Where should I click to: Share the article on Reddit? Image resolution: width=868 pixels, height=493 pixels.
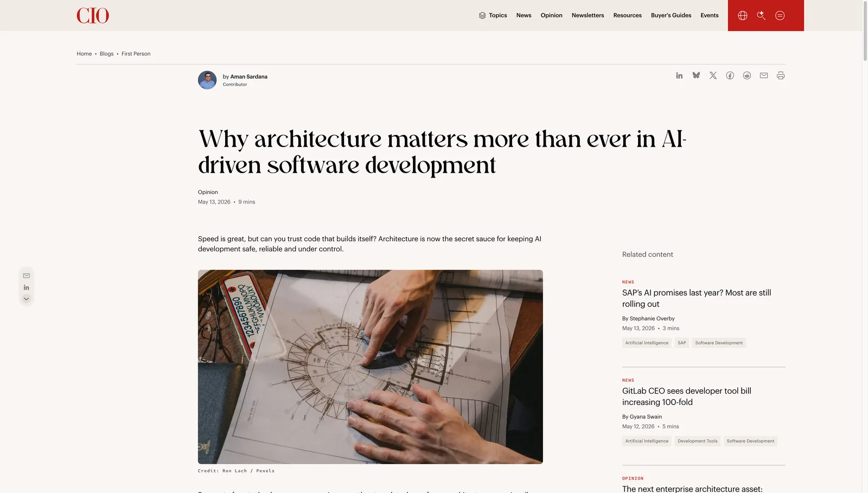point(746,75)
